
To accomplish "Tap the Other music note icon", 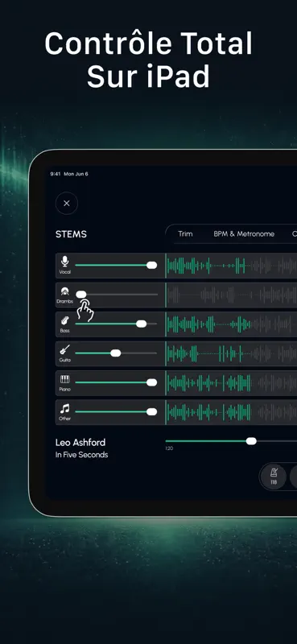I will (x=65, y=409).
